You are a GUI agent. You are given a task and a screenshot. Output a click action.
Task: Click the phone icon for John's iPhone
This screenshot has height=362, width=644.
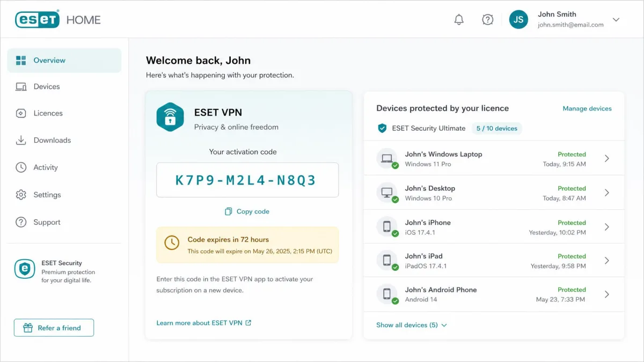tap(386, 227)
